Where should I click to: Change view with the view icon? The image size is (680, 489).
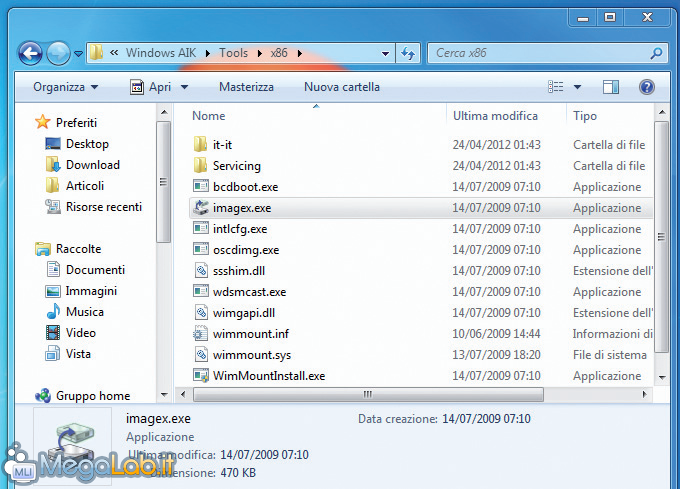coord(556,87)
